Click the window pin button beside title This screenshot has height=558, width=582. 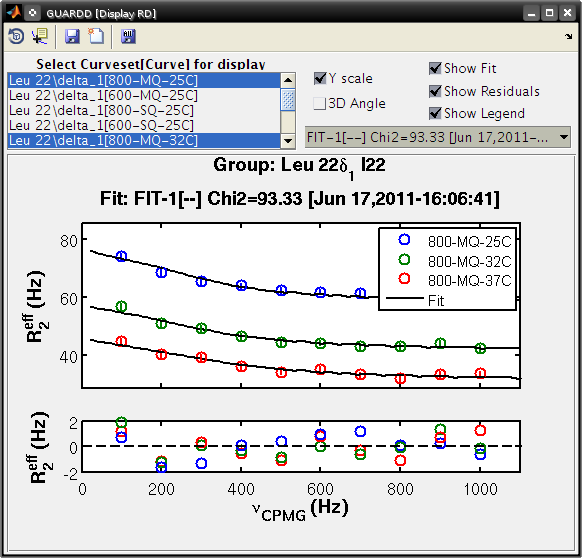[33, 13]
